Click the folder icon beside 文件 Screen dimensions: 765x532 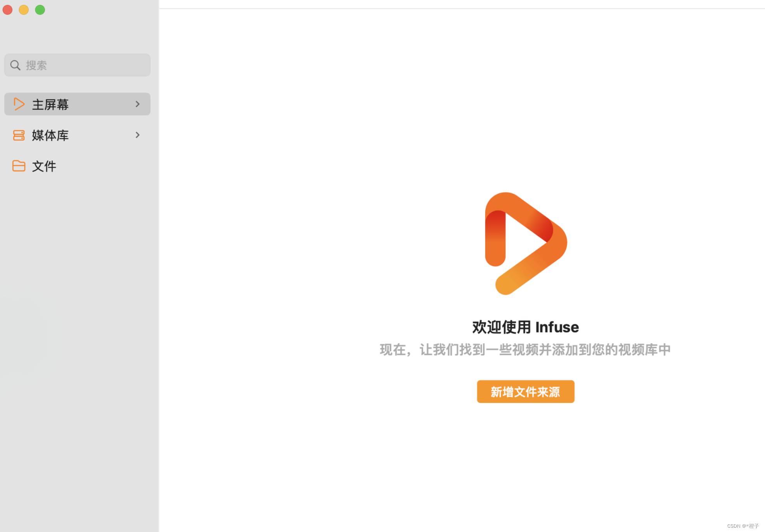[x=19, y=166]
